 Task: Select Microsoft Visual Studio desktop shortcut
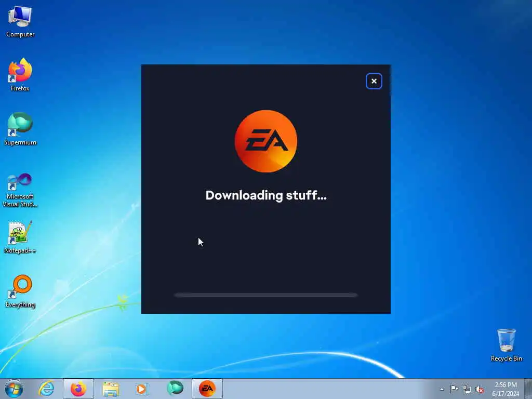pos(20,190)
